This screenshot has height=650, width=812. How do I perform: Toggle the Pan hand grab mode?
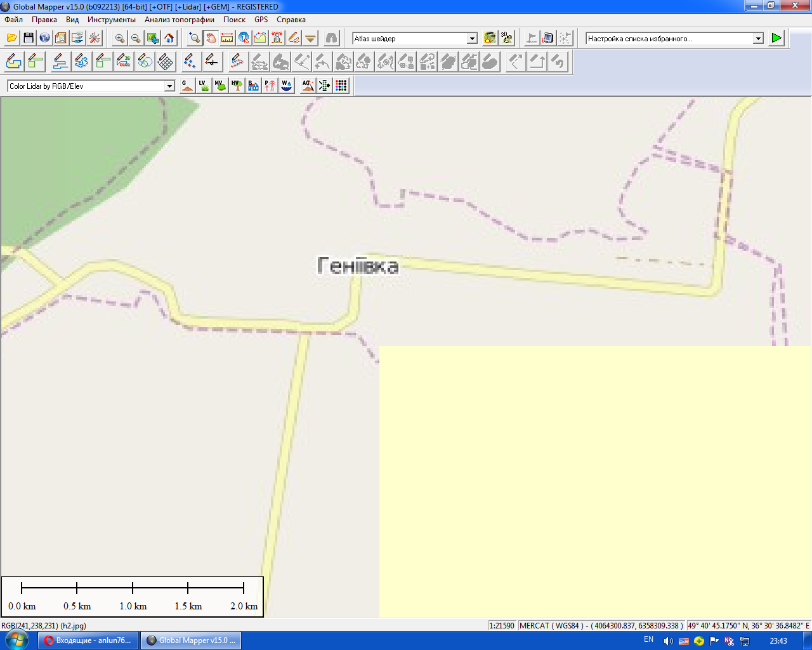coord(211,38)
